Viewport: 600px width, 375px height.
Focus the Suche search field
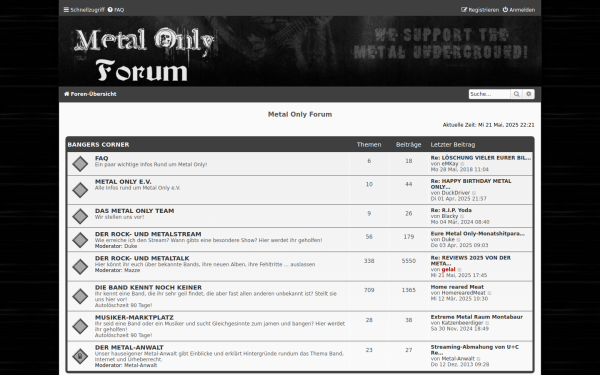[489, 94]
